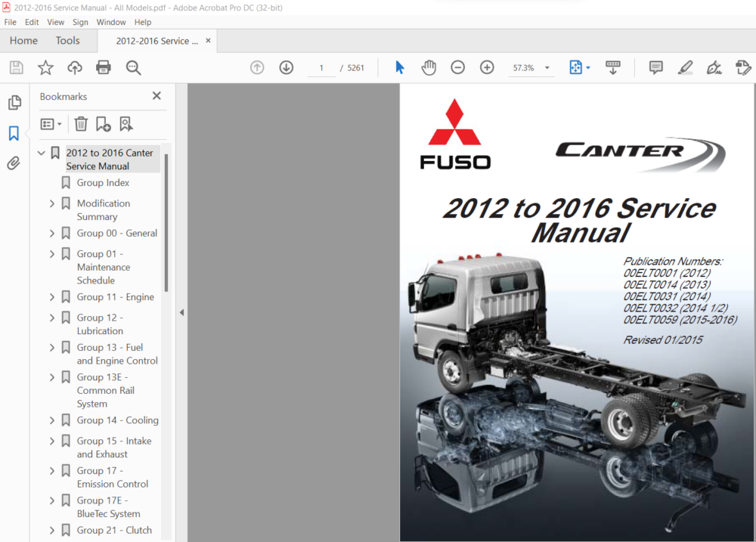Find current bookmark icon
756x542 pixels.
(125, 124)
